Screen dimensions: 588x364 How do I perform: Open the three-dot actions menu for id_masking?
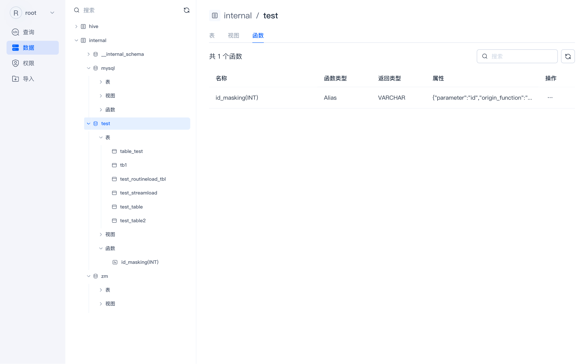pyautogui.click(x=550, y=98)
